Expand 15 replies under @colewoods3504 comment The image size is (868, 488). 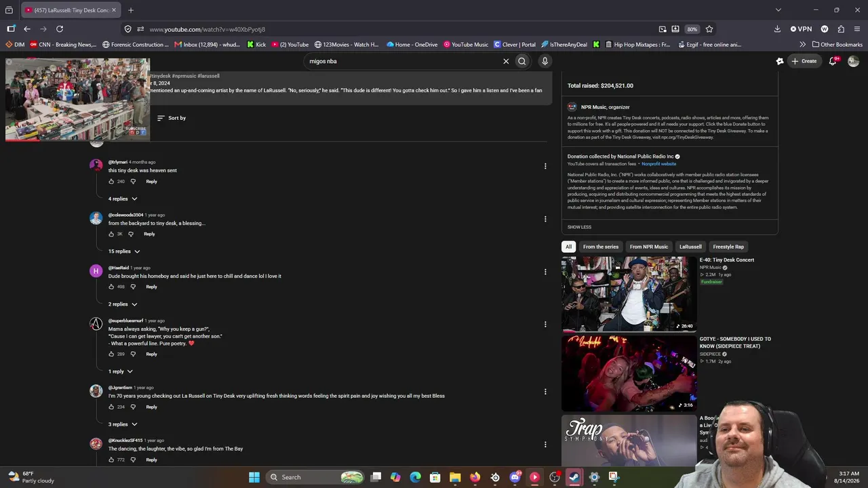pyautogui.click(x=124, y=251)
